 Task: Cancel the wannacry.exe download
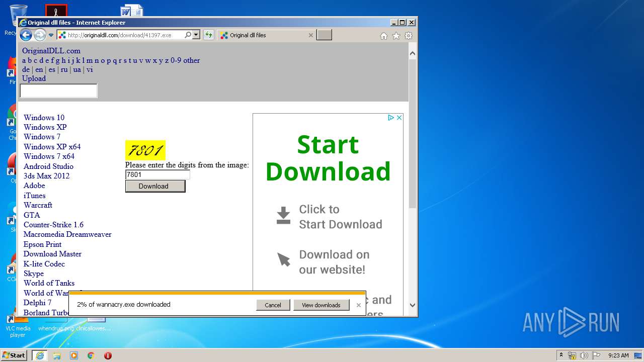pyautogui.click(x=273, y=305)
